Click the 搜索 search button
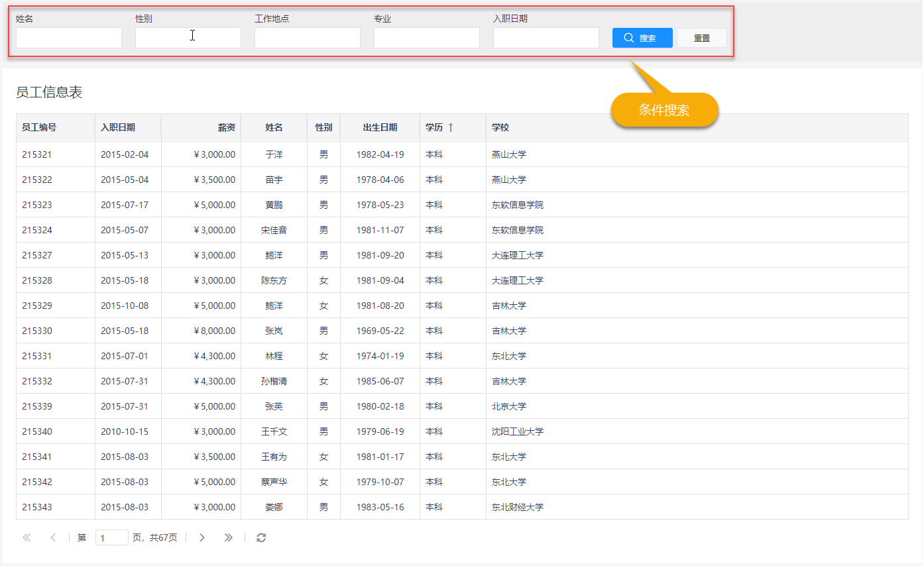The width and height of the screenshot is (924, 566). pyautogui.click(x=642, y=38)
